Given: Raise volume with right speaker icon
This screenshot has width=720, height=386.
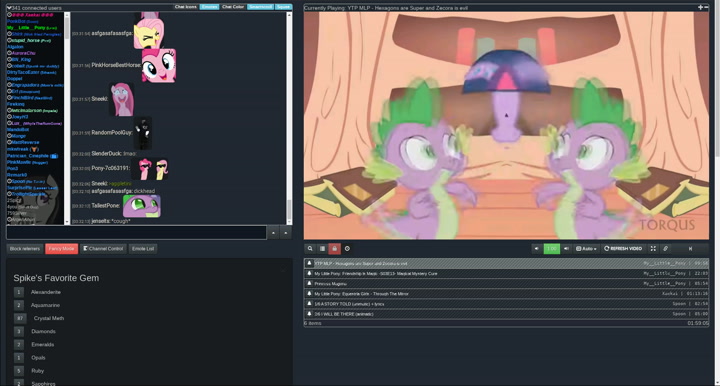Looking at the screenshot, I should (x=566, y=248).
